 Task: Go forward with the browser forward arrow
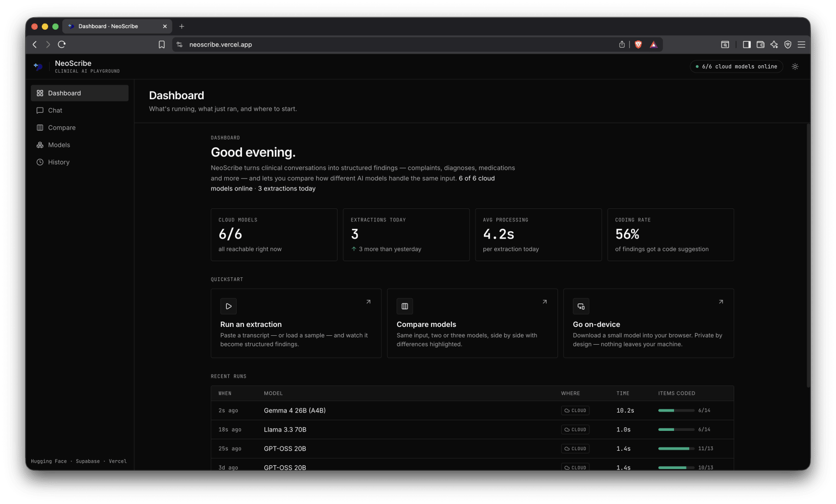coord(48,44)
